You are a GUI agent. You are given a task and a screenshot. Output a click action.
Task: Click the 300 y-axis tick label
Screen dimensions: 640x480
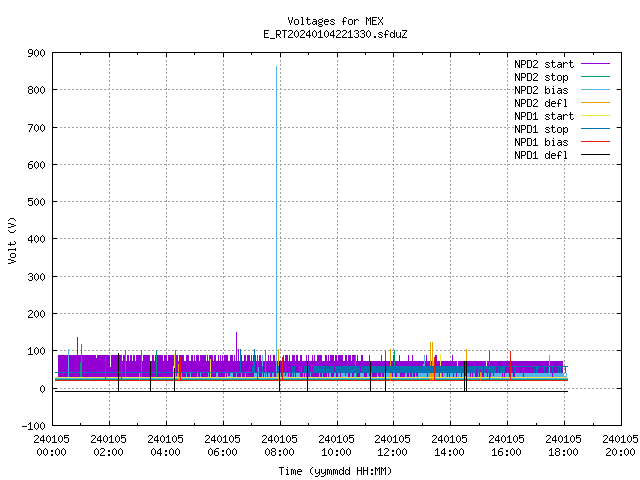[36, 277]
